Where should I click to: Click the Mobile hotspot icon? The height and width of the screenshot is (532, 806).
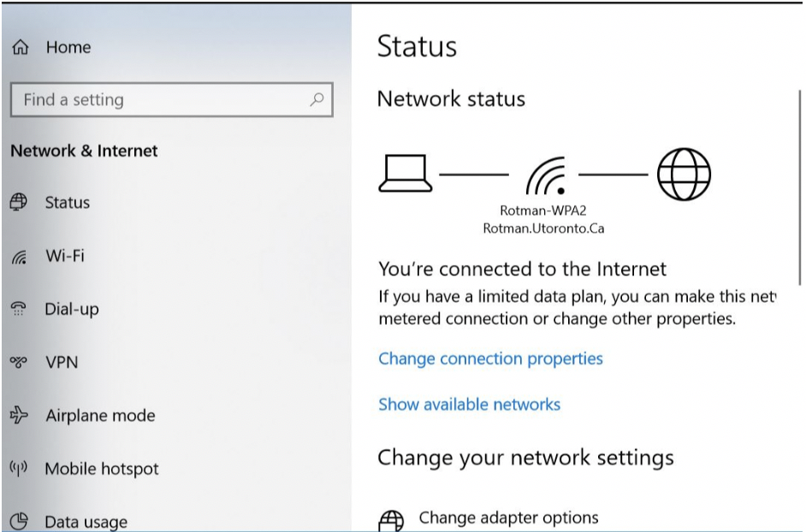pos(18,469)
